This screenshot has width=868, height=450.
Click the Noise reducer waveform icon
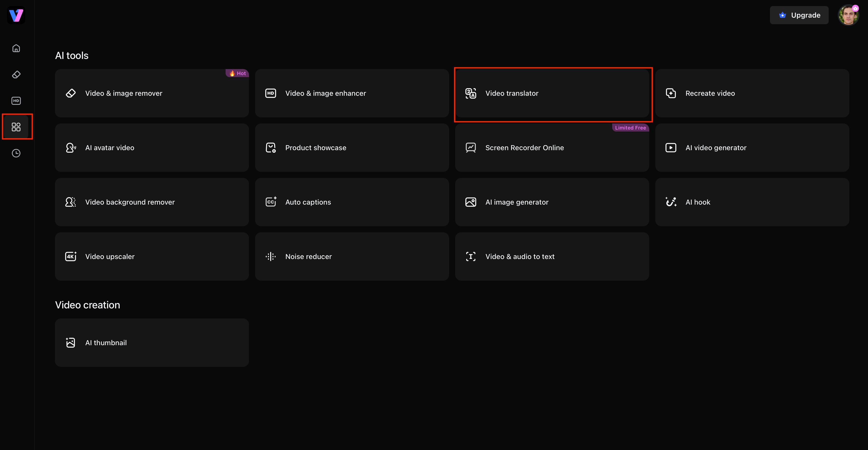click(x=271, y=257)
